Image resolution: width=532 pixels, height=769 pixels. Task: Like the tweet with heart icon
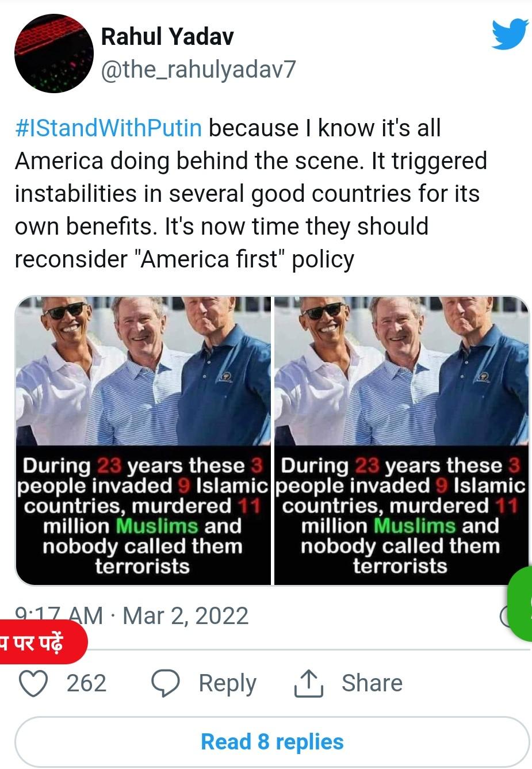click(x=33, y=683)
